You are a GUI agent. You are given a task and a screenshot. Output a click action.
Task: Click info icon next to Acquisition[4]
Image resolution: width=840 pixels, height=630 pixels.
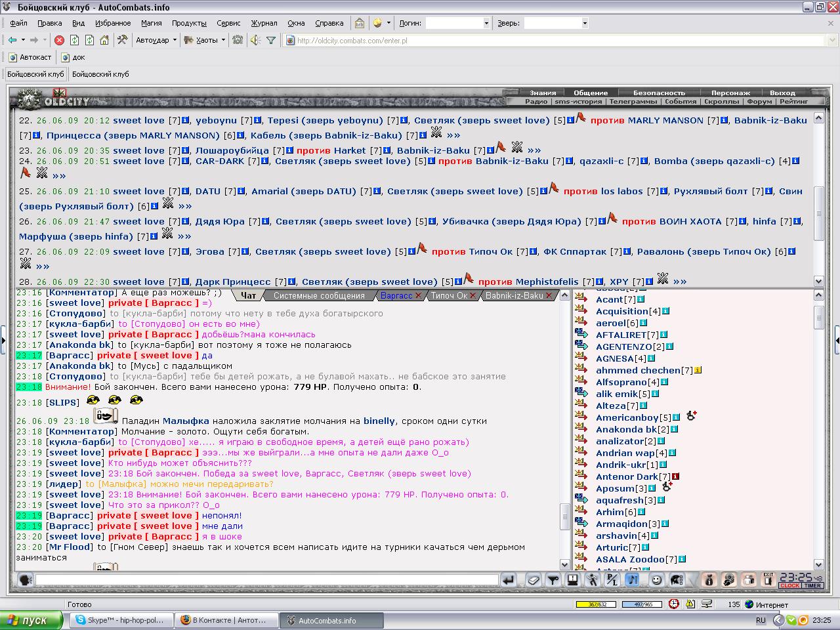666,311
